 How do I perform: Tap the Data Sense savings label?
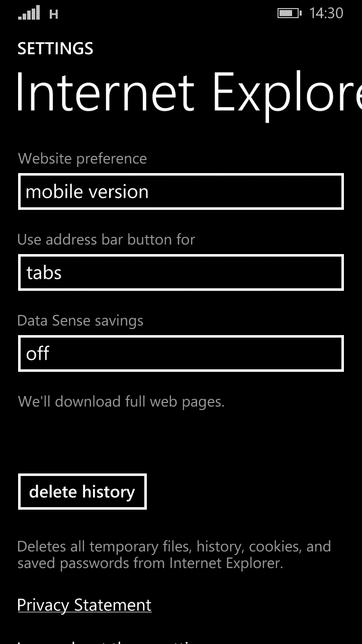tap(80, 321)
